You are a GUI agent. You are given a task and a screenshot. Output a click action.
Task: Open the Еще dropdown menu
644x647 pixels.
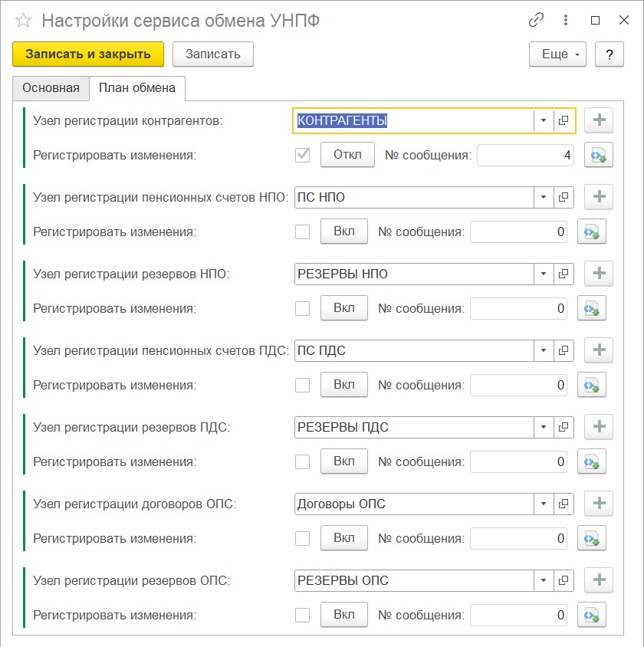click(557, 54)
